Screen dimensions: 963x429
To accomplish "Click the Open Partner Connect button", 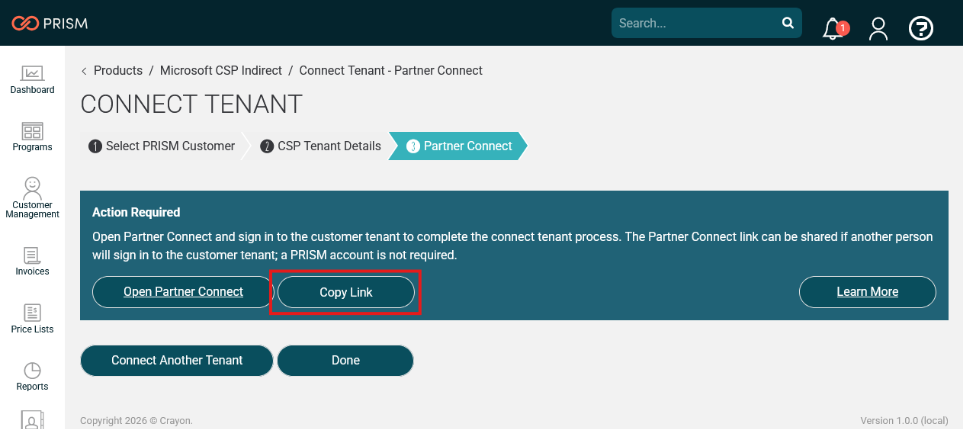I will point(183,292).
